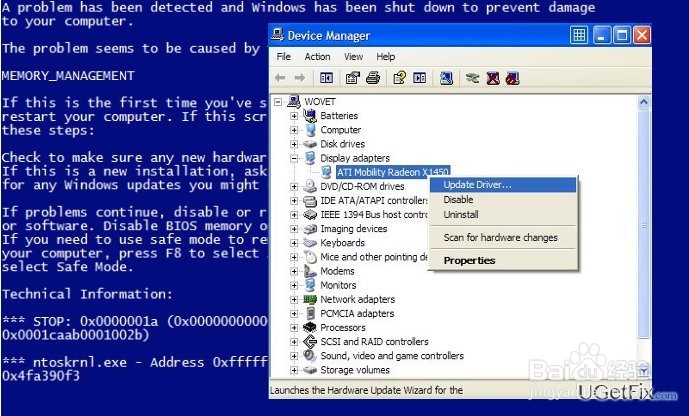689x416 pixels.
Task: Click the Back arrow in Device Manager toolbar
Action: (x=280, y=78)
